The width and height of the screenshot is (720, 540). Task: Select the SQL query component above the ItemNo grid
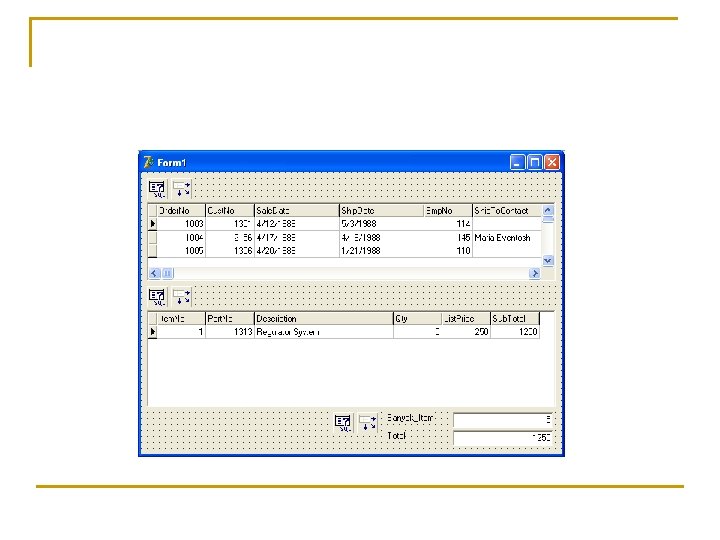point(157,297)
